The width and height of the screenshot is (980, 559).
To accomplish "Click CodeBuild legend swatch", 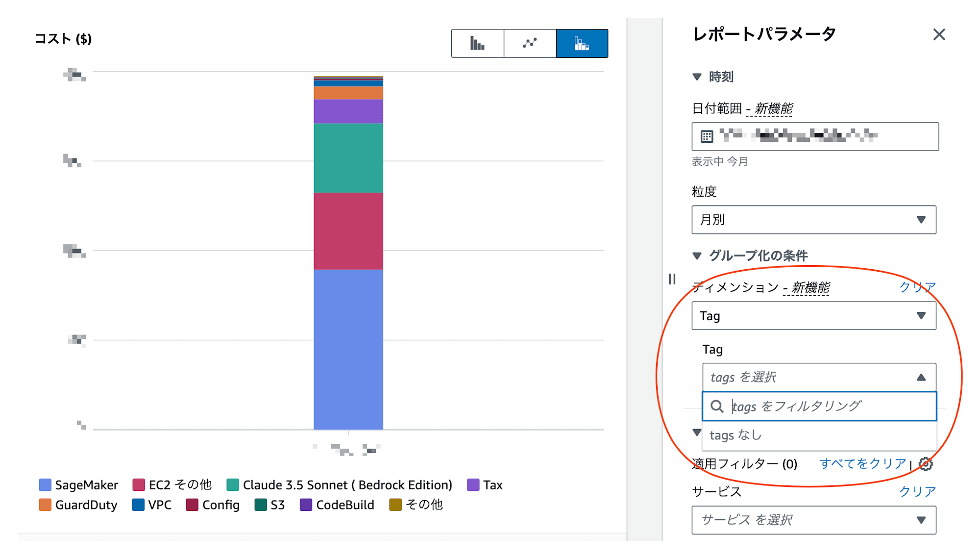I will tap(306, 505).
